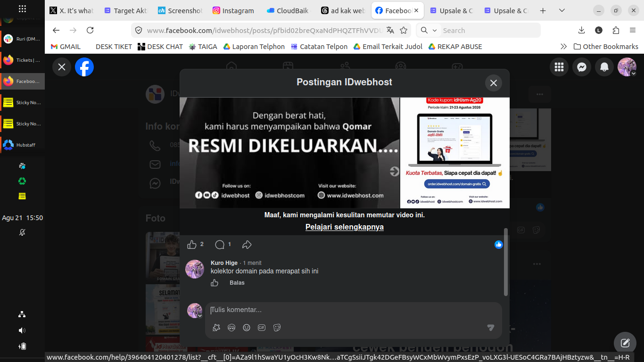Screen dimensions: 644x362
Task: Close the Postingan IDwebhost dialog
Action: pyautogui.click(x=494, y=83)
